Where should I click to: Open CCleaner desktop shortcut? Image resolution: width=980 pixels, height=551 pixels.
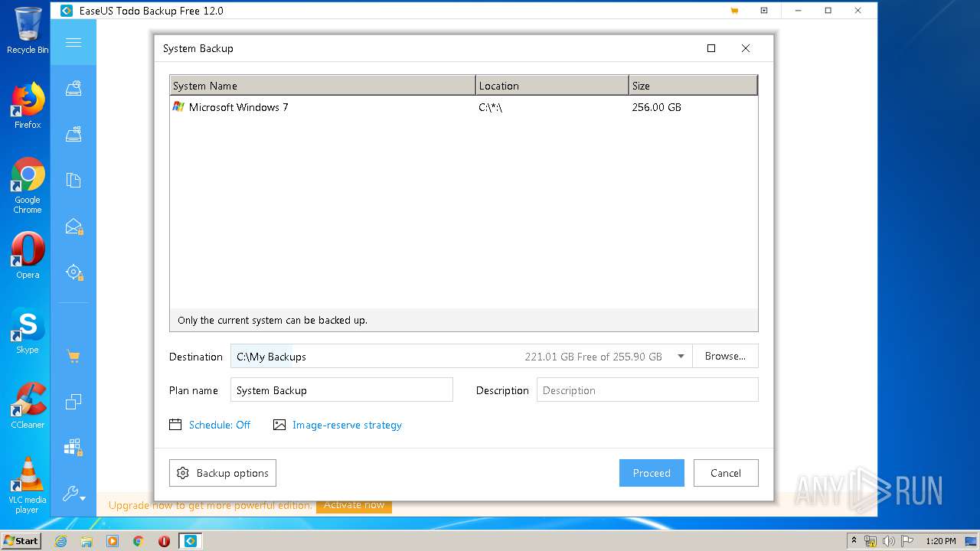pos(28,406)
